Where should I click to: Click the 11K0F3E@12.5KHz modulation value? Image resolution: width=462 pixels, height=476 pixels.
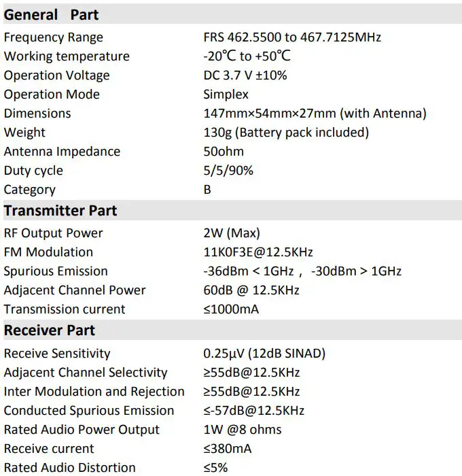click(x=258, y=252)
